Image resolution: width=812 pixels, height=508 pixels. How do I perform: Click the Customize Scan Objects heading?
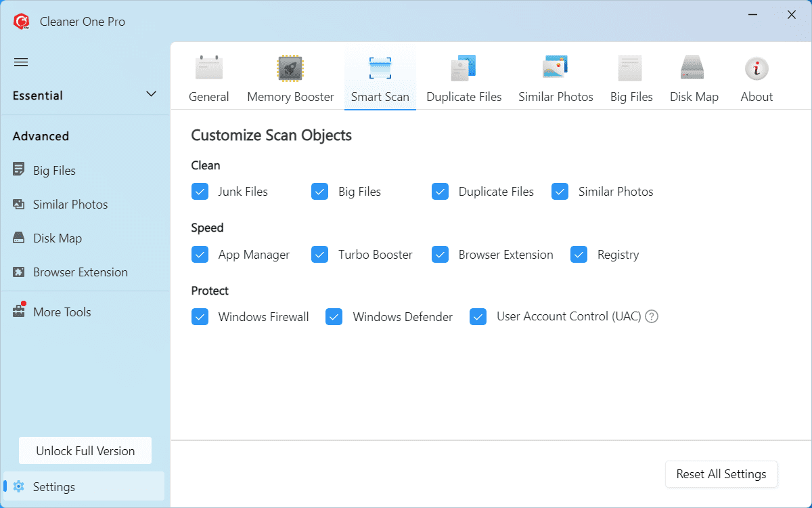[271, 135]
